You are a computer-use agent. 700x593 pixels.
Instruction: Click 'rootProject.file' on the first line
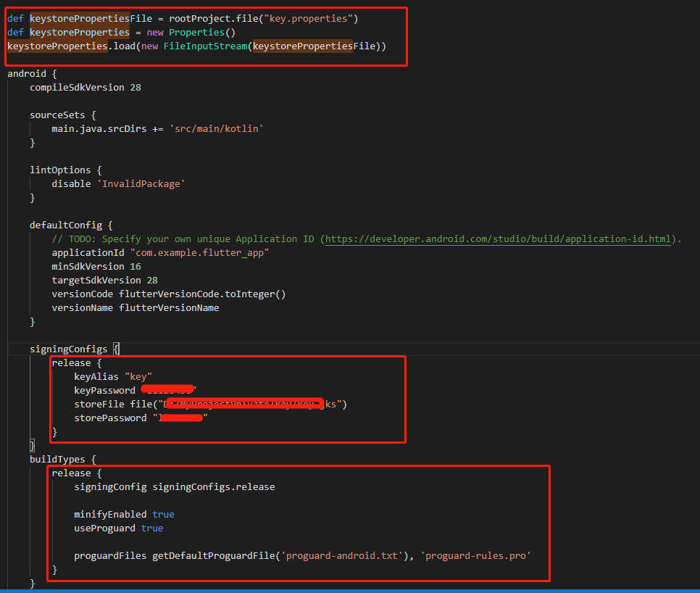[214, 19]
